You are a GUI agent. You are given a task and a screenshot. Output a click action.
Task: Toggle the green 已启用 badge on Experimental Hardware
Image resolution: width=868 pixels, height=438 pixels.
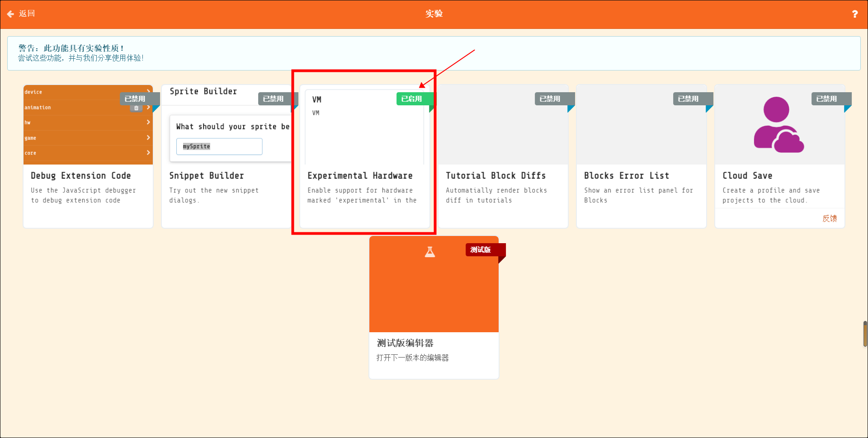[x=411, y=99]
